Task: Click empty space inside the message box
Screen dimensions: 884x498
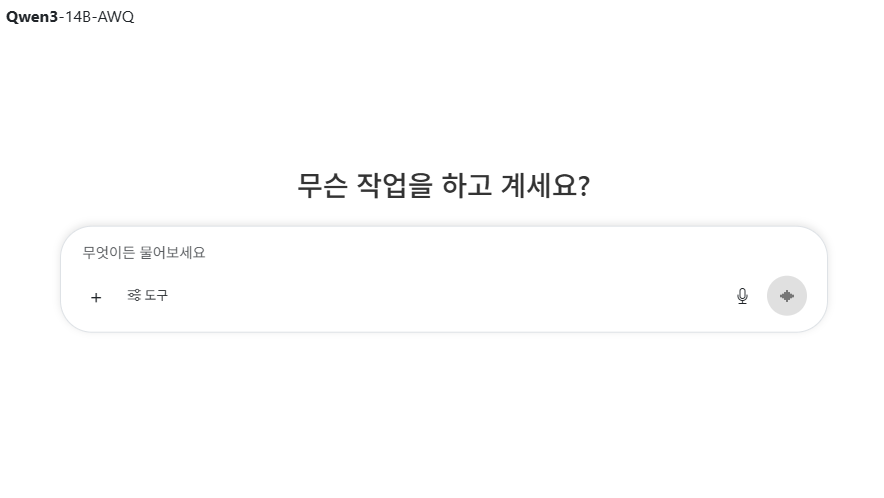Action: click(450, 296)
